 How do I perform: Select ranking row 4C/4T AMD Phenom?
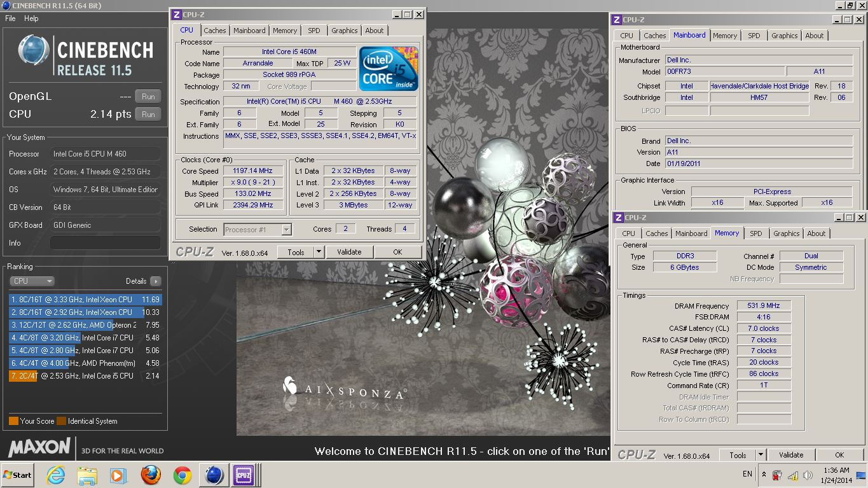click(x=85, y=363)
